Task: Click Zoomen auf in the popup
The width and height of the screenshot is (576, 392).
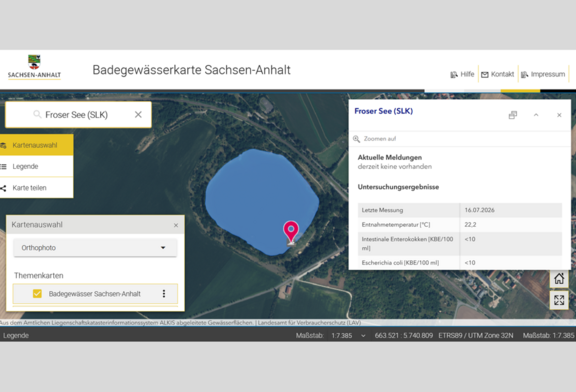Action: click(375, 139)
